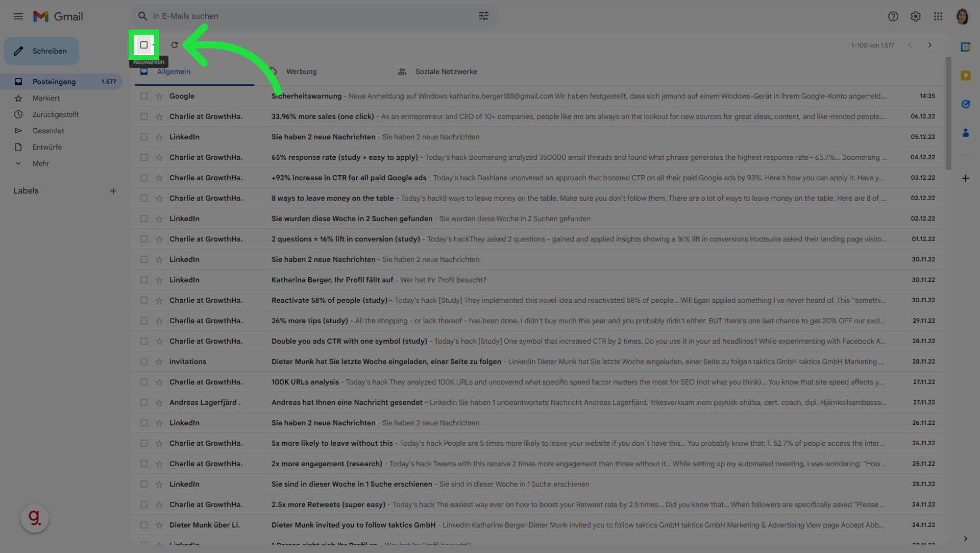This screenshot has height=553, width=980.
Task: Select the Google Sicherheitswarnung email checkbox
Action: [x=144, y=96]
